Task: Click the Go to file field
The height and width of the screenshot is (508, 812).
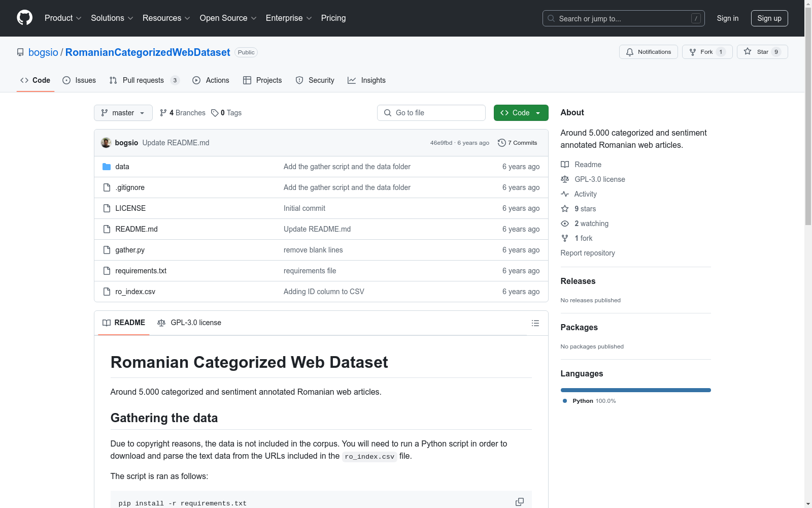Action: click(431, 113)
